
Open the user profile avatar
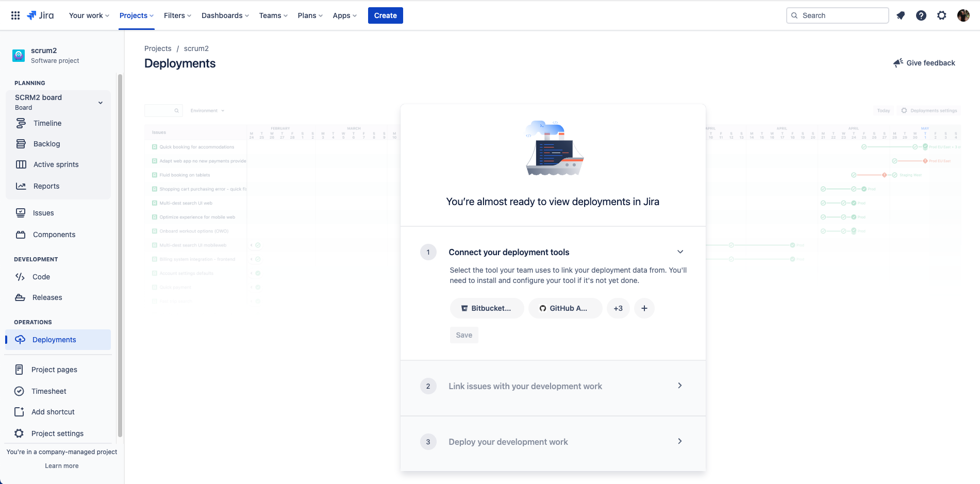[964, 15]
